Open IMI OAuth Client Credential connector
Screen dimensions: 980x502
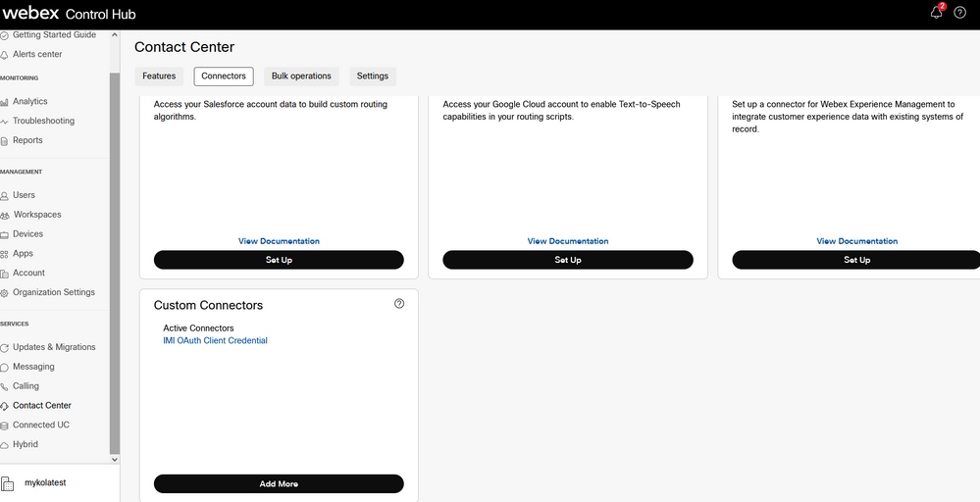[215, 341]
